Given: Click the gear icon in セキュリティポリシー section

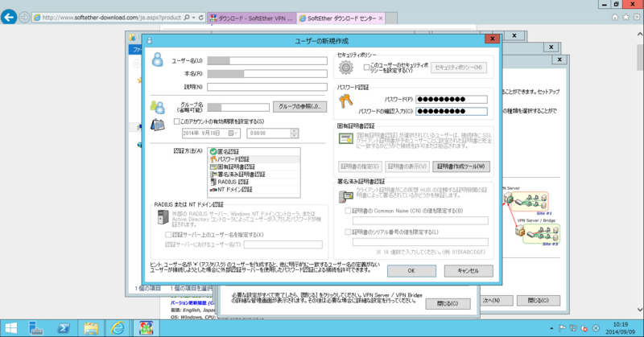Looking at the screenshot, I should [x=346, y=68].
